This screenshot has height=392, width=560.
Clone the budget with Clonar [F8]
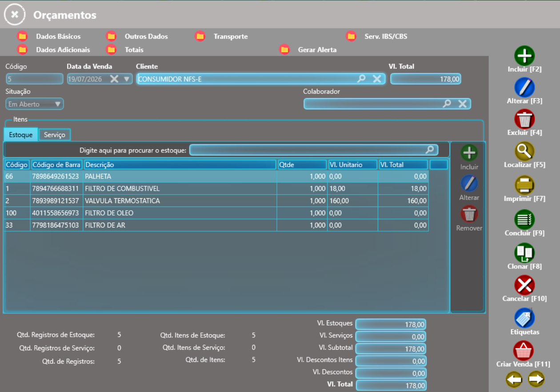pyautogui.click(x=524, y=253)
